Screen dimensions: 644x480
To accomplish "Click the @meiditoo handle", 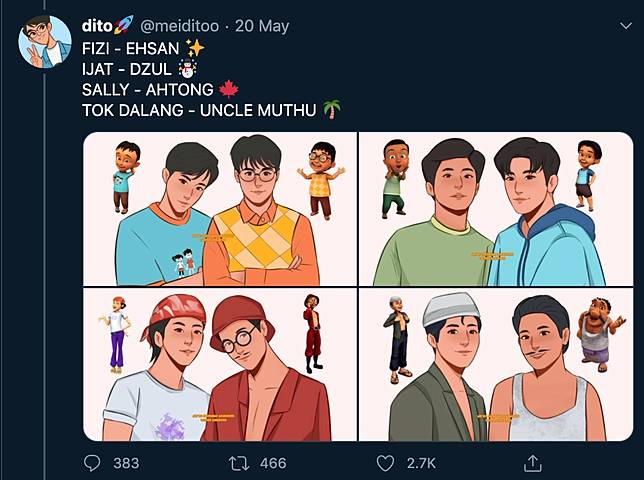I will click(x=184, y=24).
